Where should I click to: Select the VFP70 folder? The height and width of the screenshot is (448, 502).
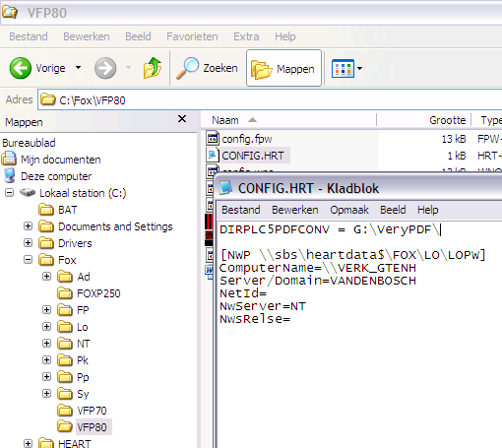pyautogui.click(x=92, y=411)
